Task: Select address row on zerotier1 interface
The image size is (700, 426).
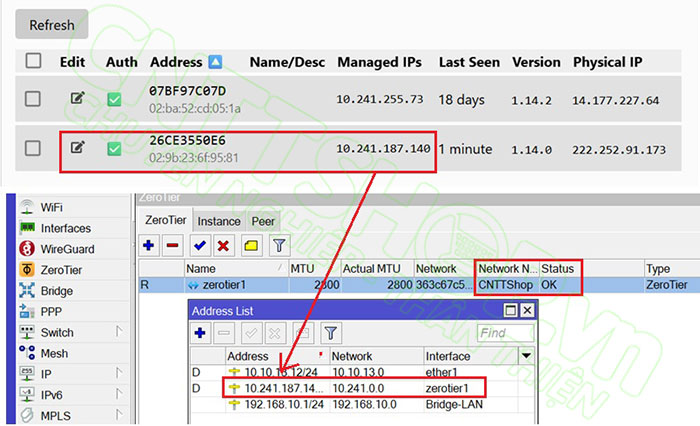Action: click(x=362, y=388)
